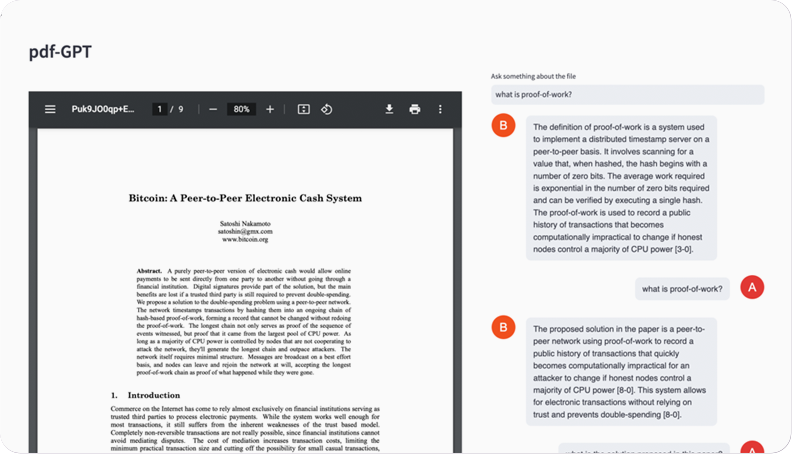Open the PDF viewer more actions menu
The height and width of the screenshot is (454, 792).
click(439, 109)
